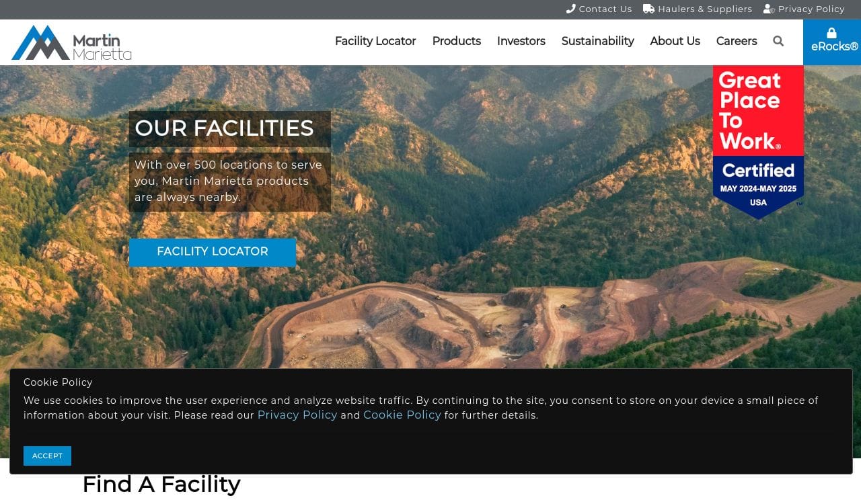Go to the Careers page

pyautogui.click(x=737, y=41)
